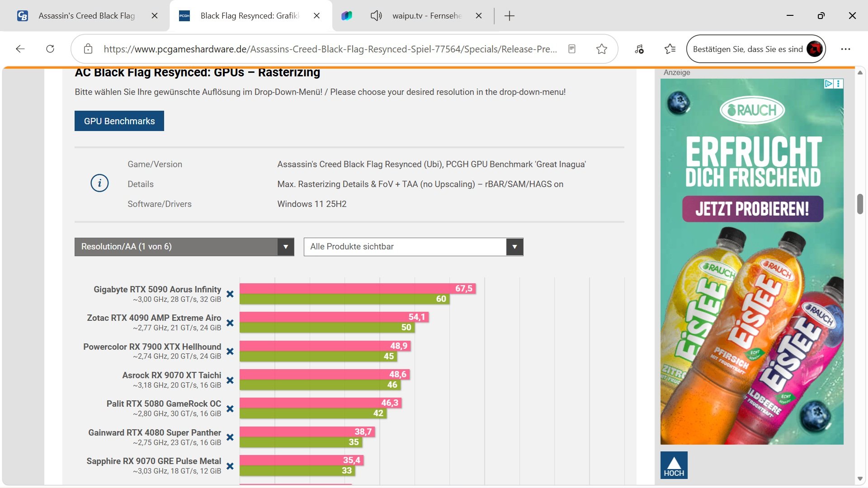The width and height of the screenshot is (868, 488).
Task: Click HOCH back-to-top button
Action: 674,465
